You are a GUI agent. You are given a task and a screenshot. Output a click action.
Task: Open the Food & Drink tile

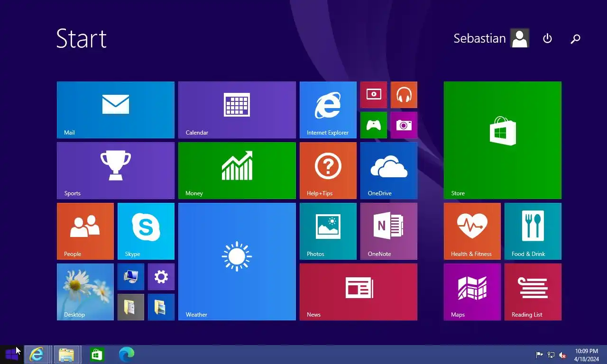(533, 231)
